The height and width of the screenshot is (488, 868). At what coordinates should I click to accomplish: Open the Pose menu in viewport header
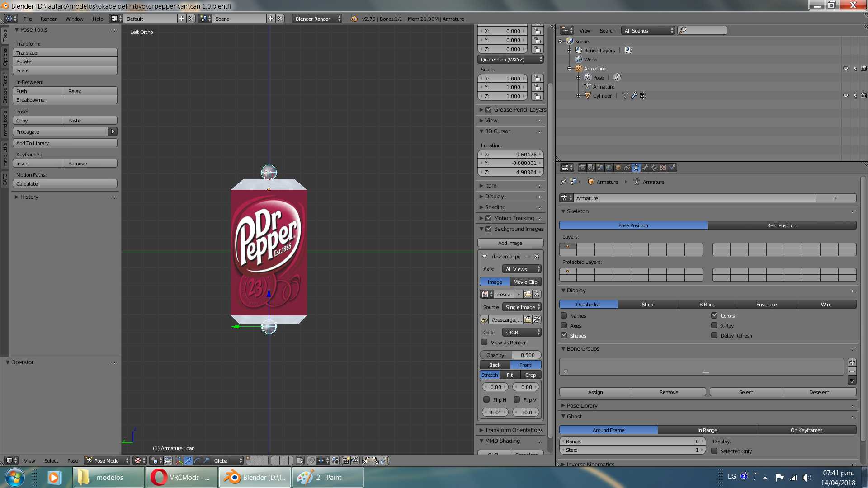point(72,460)
